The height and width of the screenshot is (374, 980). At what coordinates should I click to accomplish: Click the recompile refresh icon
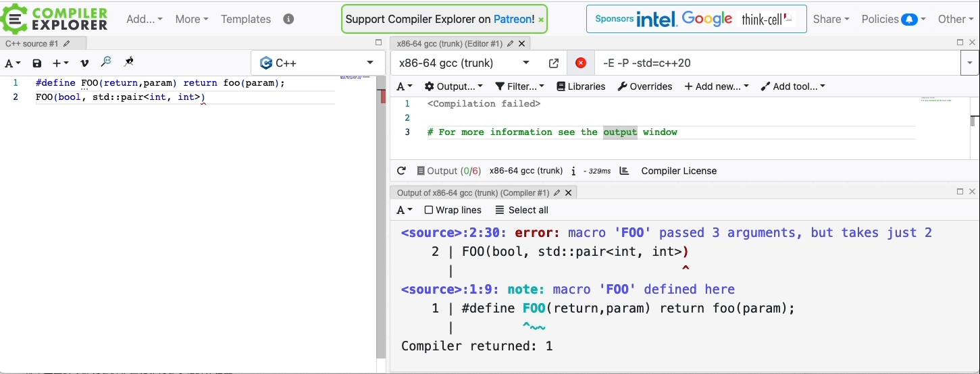(x=401, y=171)
